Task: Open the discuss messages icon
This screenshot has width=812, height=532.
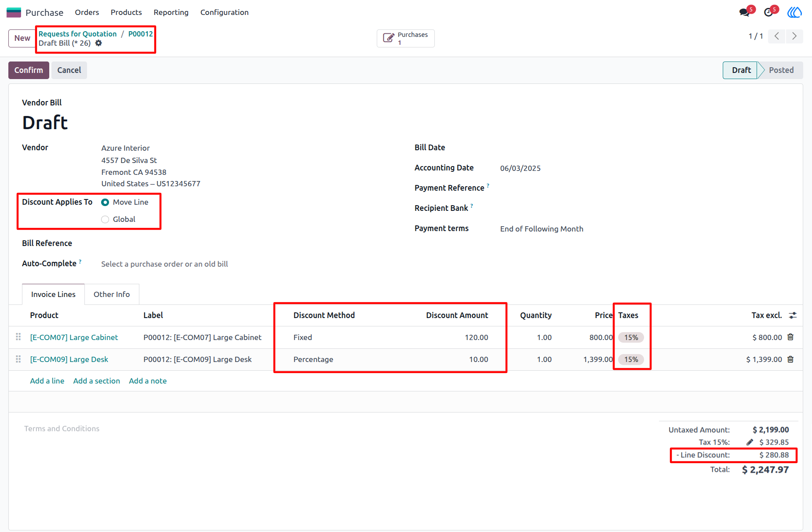Action: click(x=744, y=12)
